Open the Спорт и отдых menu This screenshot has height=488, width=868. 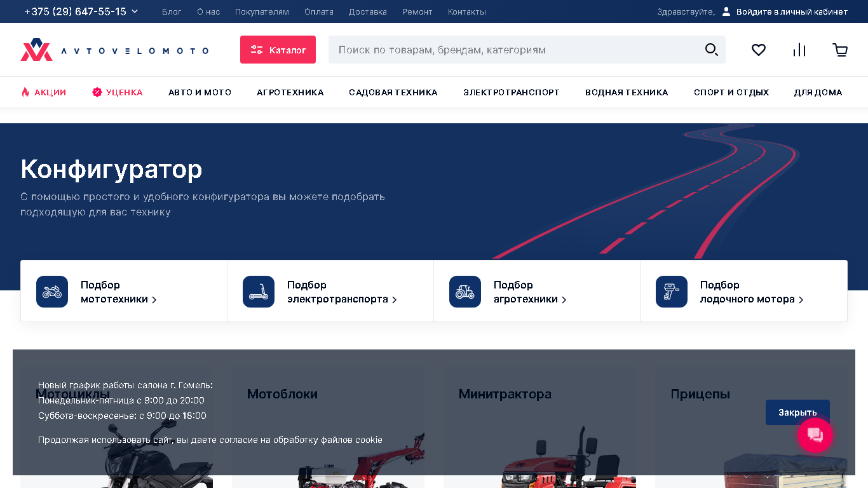pyautogui.click(x=731, y=92)
